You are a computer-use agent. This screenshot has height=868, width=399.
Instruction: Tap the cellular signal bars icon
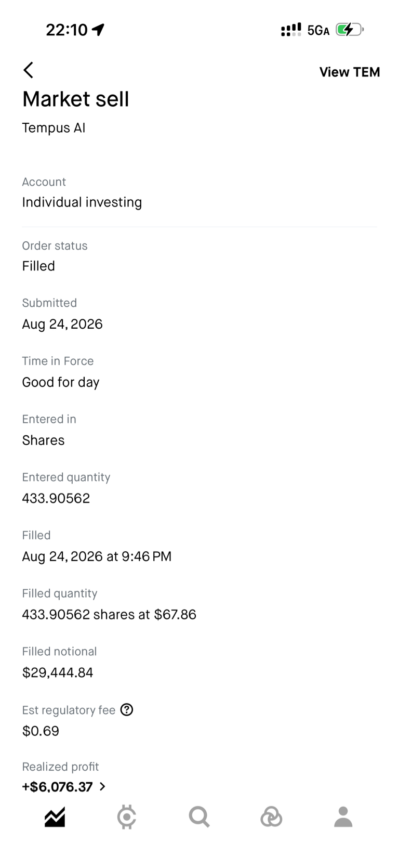click(291, 30)
